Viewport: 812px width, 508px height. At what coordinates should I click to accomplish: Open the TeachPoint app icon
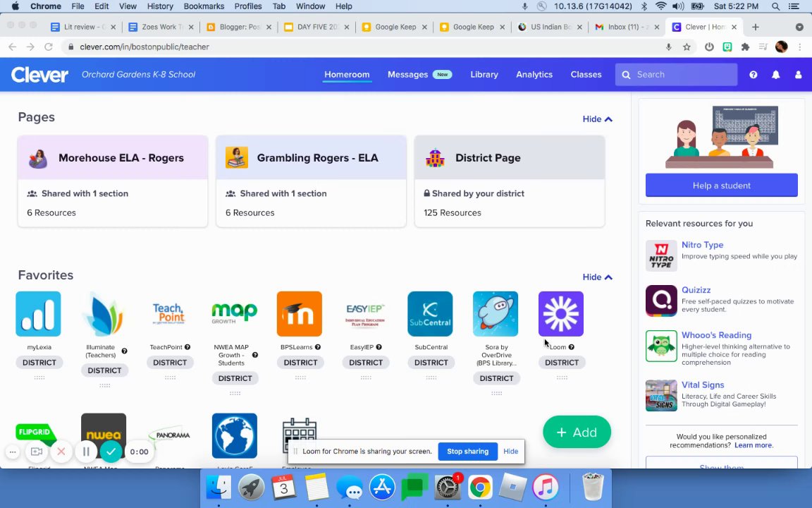pyautogui.click(x=169, y=313)
